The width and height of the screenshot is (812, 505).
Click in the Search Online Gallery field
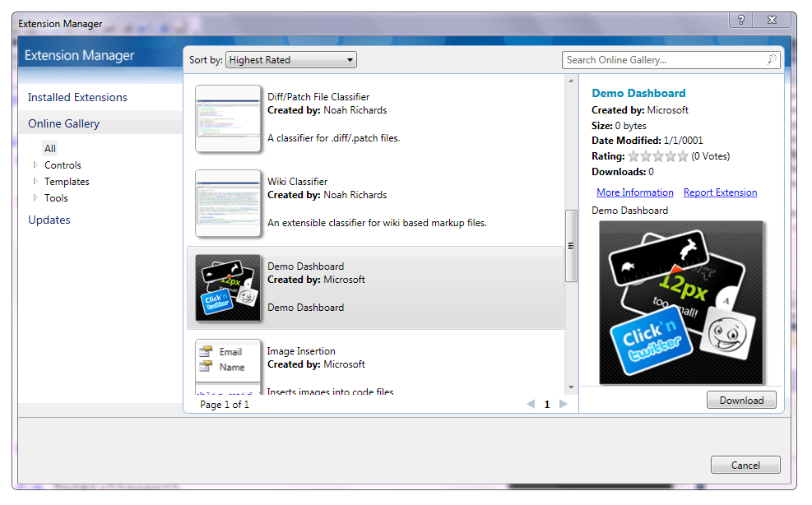(x=662, y=60)
